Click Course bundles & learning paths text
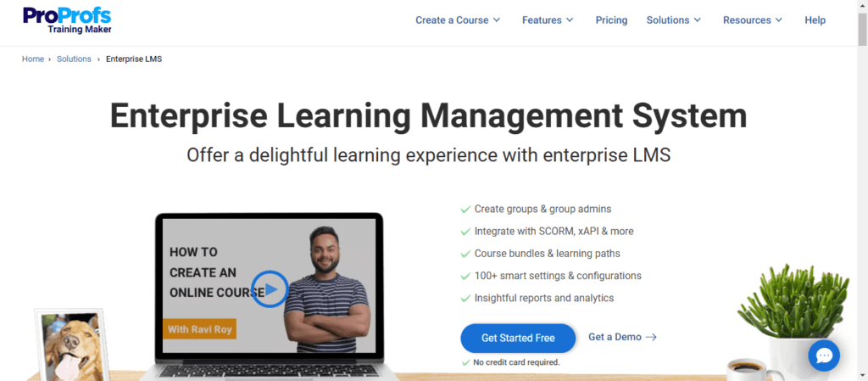 548,254
